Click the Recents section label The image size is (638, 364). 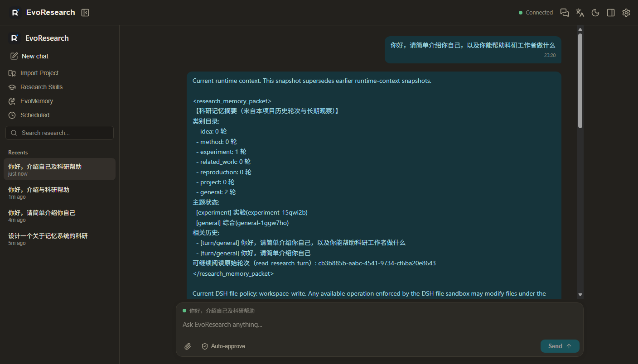point(18,153)
